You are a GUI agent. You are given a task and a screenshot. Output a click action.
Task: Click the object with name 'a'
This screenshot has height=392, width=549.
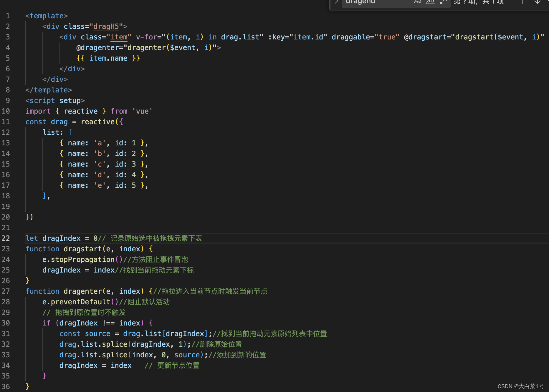(102, 143)
